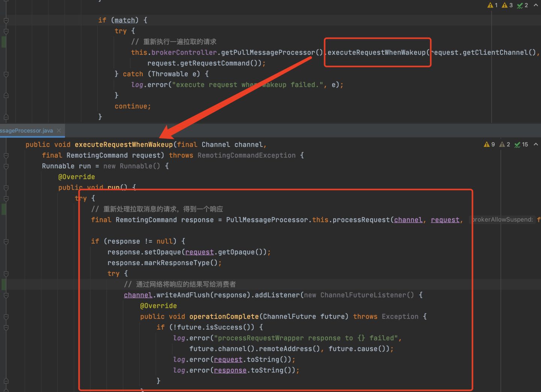Click green change marker beside '重新执行一遍拉取的请求' comment
The width and height of the screenshot is (541, 392).
pos(3,42)
